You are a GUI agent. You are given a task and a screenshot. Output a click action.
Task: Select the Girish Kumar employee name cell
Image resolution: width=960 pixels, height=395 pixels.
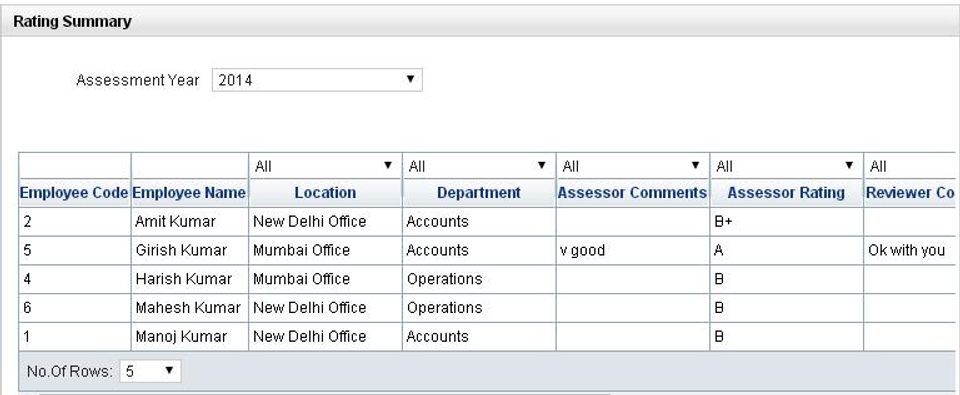[x=190, y=250]
